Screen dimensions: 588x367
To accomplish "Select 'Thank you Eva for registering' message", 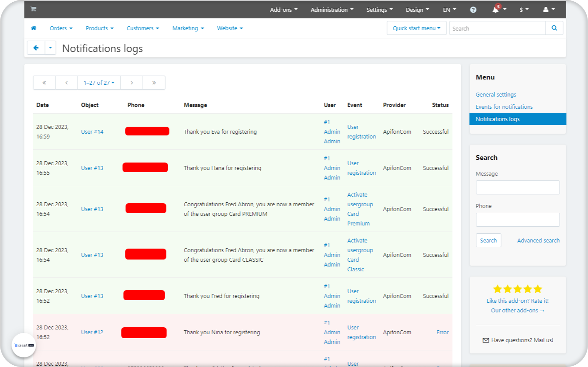I will (x=220, y=132).
